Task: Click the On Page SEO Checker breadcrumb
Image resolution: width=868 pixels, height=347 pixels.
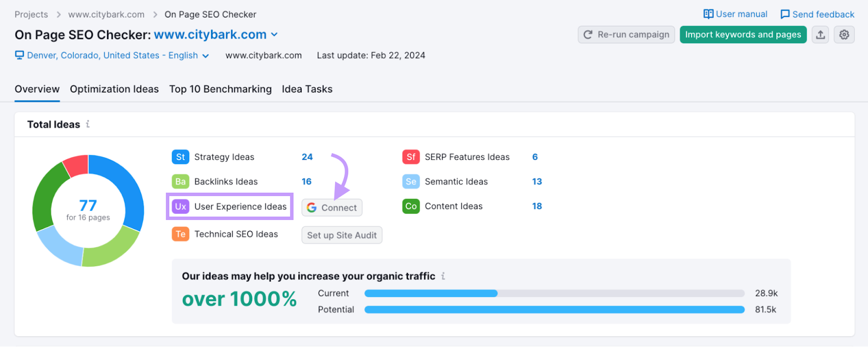Action: [x=210, y=14]
